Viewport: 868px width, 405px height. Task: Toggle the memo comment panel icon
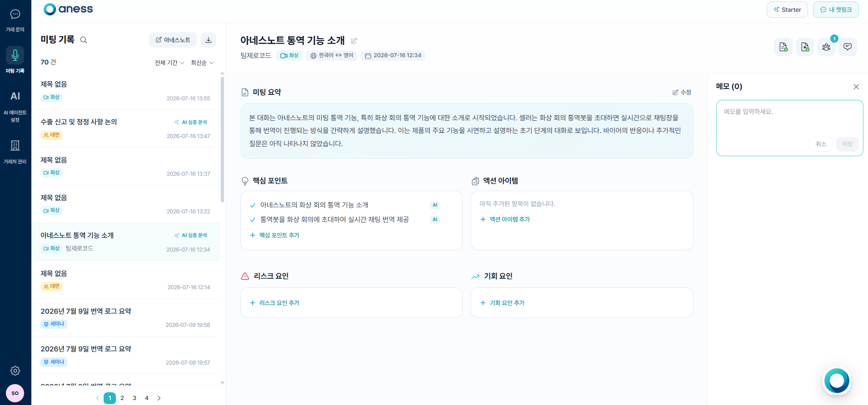848,47
